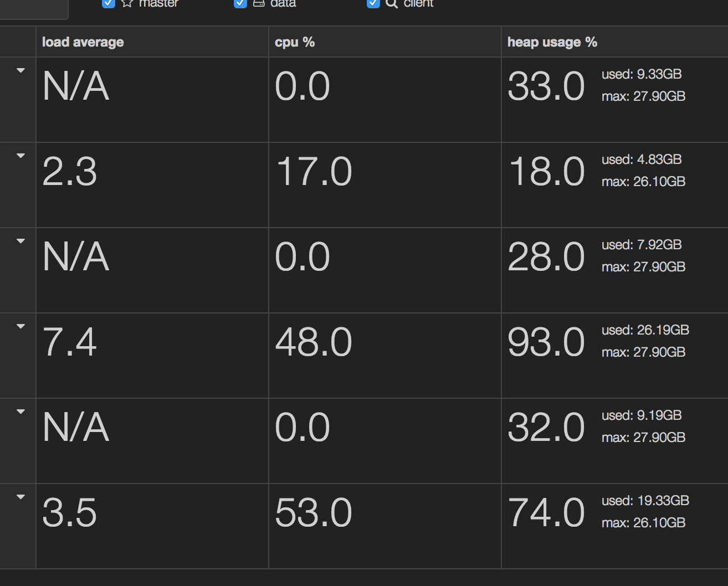The image size is (728, 586).
Task: Click the text 'used: 9.19GB'
Action: pyautogui.click(x=642, y=415)
